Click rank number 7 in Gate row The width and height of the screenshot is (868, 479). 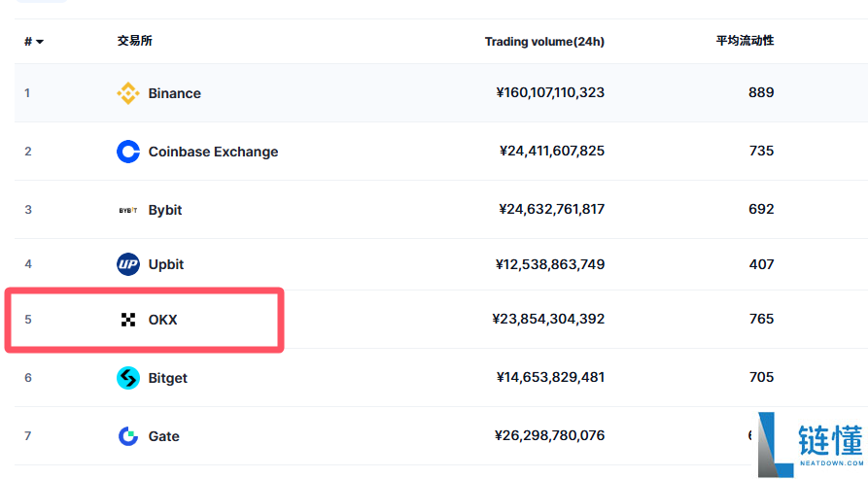(x=27, y=436)
